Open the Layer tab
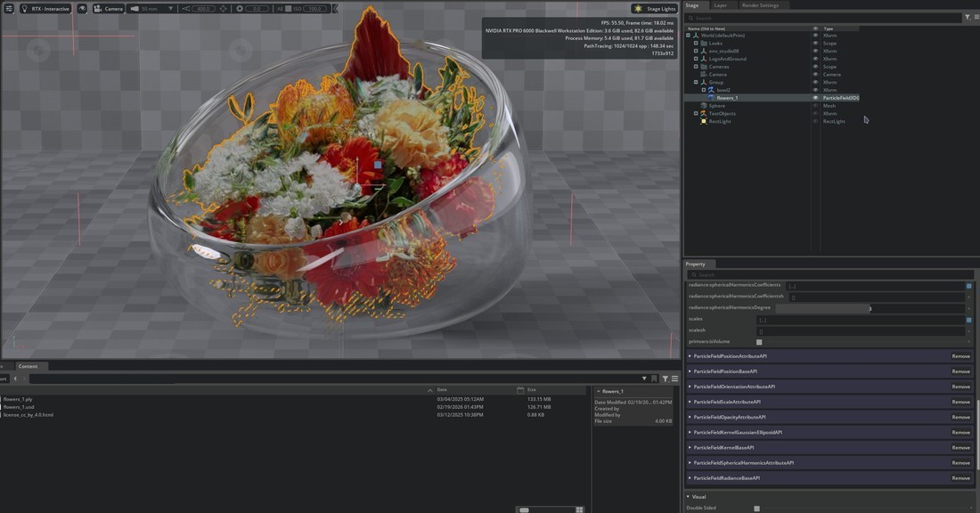Viewport: 980px width, 513px height. pyautogui.click(x=720, y=5)
